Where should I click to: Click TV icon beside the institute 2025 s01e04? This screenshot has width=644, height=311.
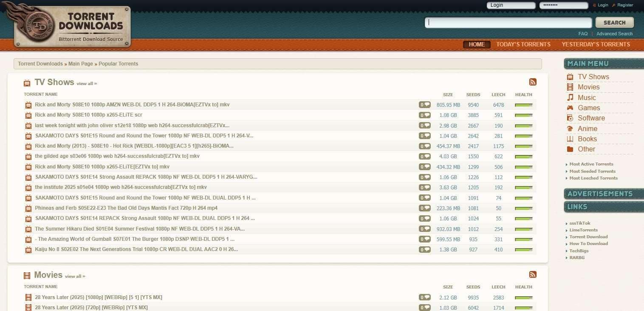pyautogui.click(x=28, y=188)
